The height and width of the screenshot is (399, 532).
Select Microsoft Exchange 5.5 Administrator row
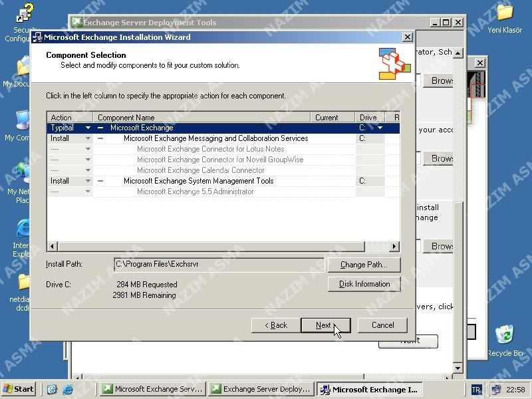click(x=223, y=192)
